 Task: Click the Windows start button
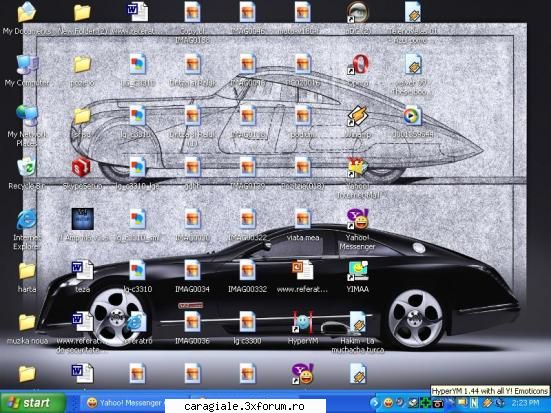[x=33, y=403]
